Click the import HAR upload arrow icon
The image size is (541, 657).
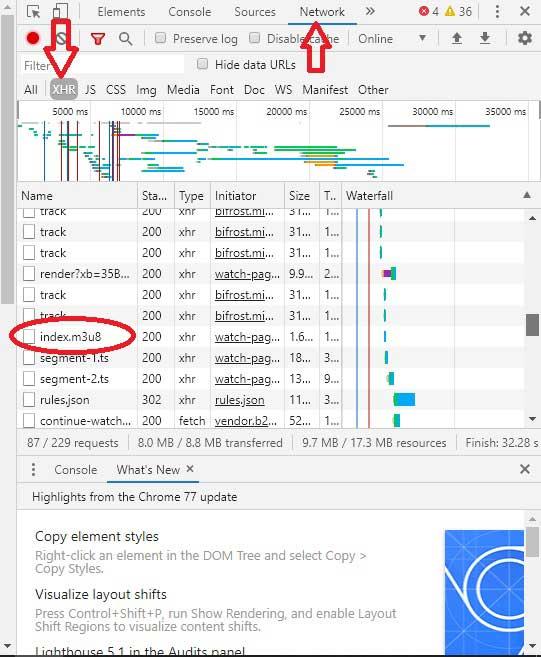pos(457,39)
